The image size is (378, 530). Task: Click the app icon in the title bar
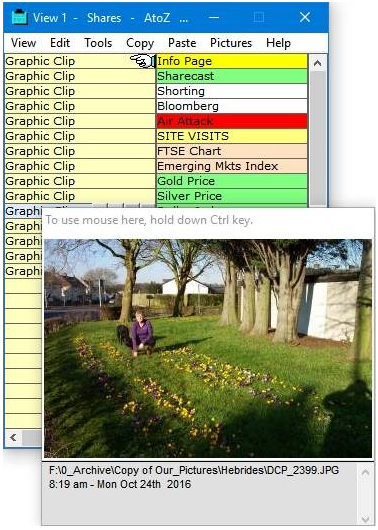(x=19, y=17)
